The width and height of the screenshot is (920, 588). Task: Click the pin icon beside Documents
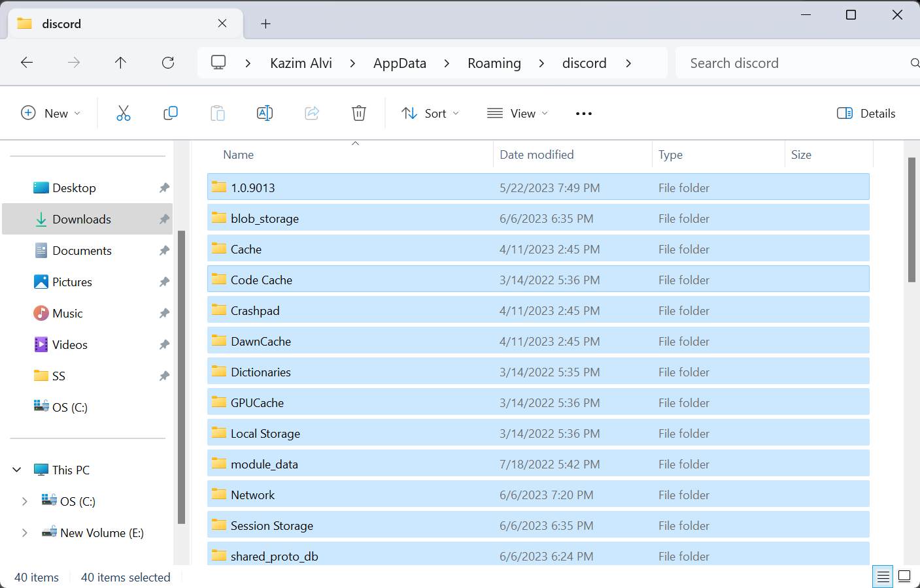(164, 251)
